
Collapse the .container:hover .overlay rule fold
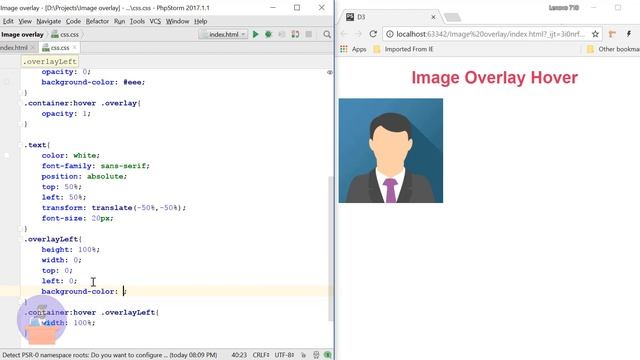point(20,103)
